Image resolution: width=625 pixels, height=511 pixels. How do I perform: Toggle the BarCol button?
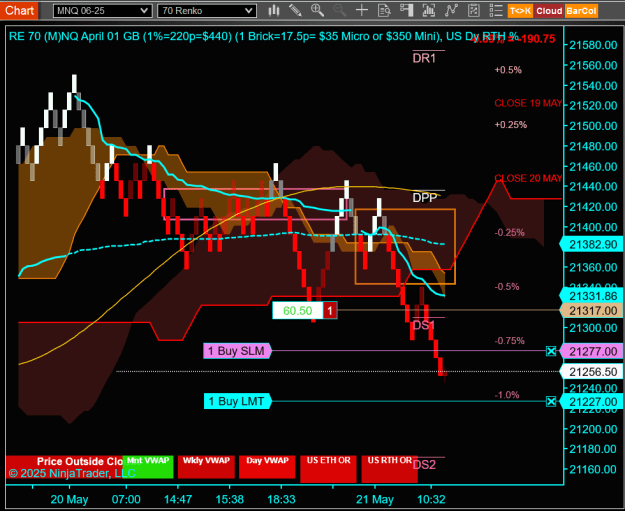point(581,11)
